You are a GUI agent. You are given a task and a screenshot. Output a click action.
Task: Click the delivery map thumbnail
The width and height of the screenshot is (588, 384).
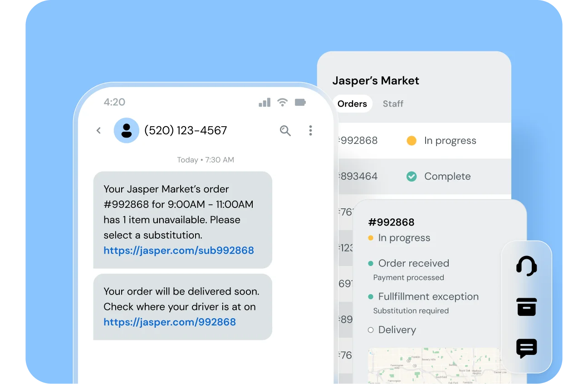[433, 365]
